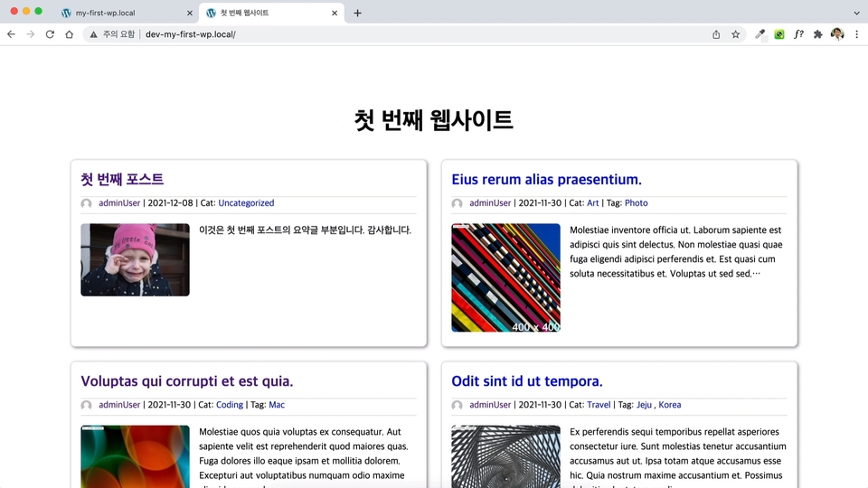This screenshot has width=868, height=488.
Task: Click the excerpt starting Ex perferendis sequi
Action: pyautogui.click(x=678, y=457)
